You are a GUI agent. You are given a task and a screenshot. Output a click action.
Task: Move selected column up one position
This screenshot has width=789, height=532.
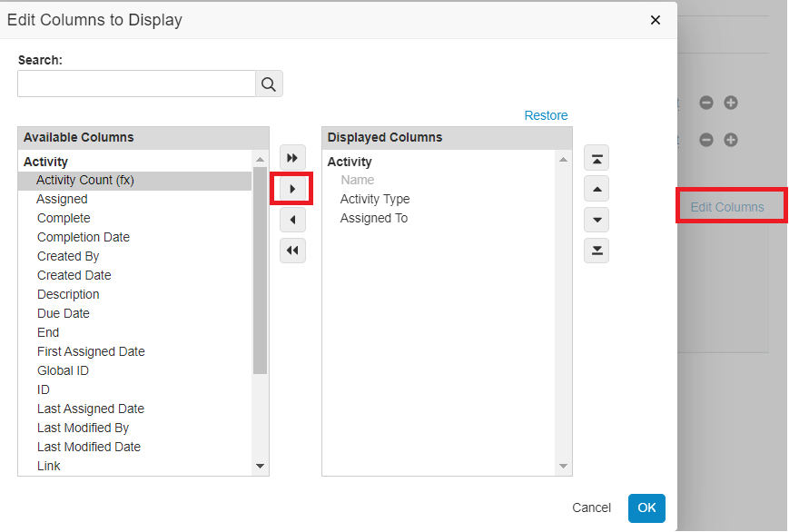597,189
